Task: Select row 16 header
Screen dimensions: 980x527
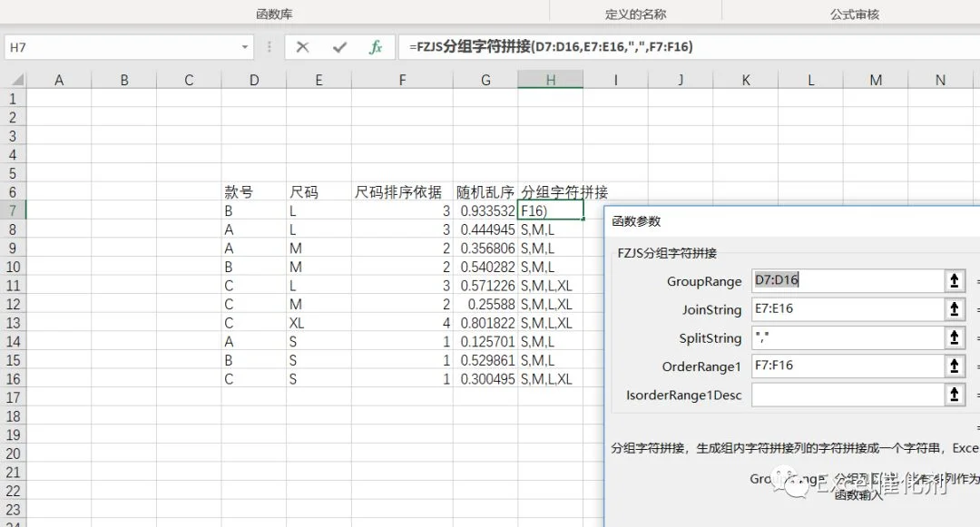Action: pyautogui.click(x=13, y=379)
